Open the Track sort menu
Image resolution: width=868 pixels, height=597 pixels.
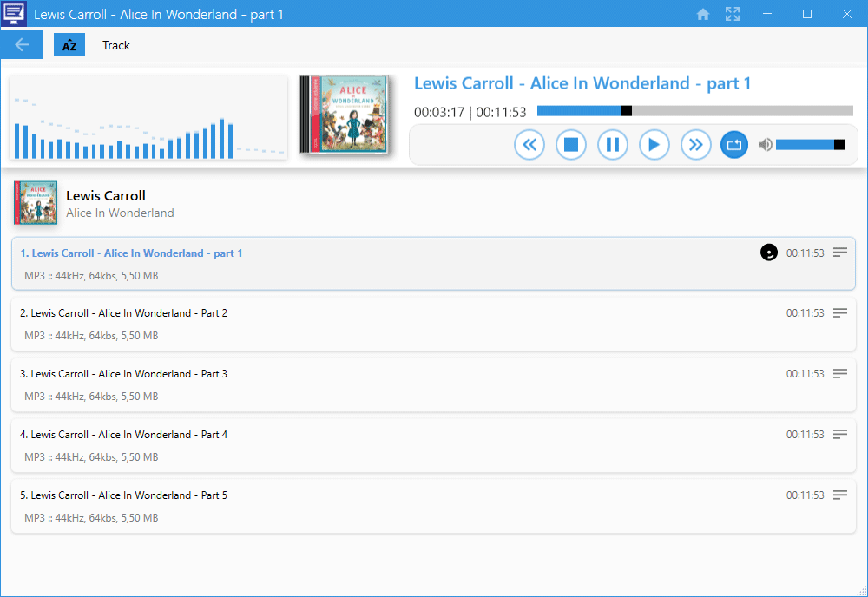[x=116, y=45]
